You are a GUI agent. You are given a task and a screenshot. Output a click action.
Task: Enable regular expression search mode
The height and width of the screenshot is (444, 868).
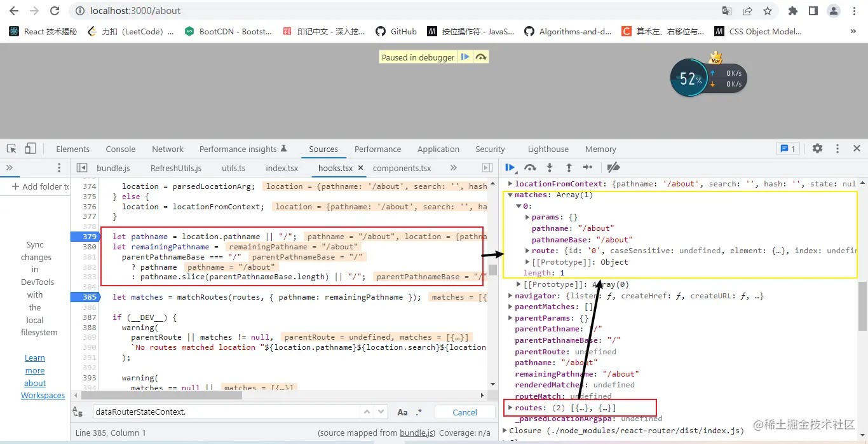pos(418,412)
